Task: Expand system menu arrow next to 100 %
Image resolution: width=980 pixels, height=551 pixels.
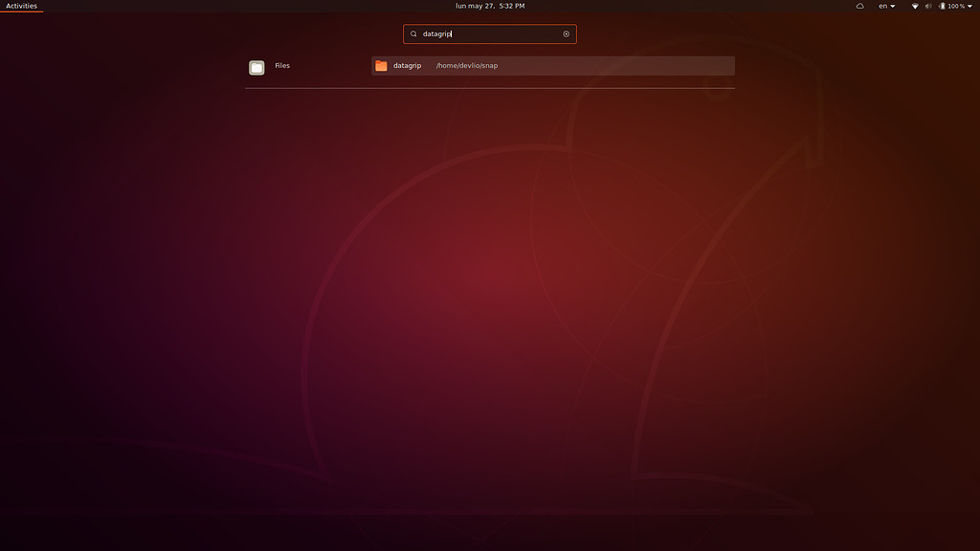Action: click(970, 6)
